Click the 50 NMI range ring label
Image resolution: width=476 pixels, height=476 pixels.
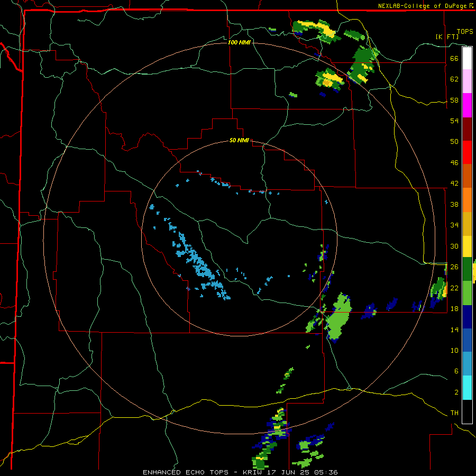(x=239, y=140)
